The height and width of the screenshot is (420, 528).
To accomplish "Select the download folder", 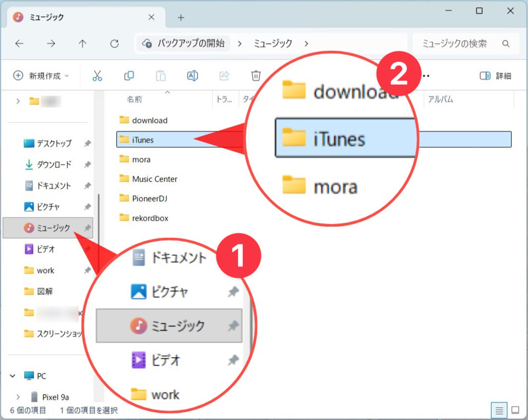I will tap(144, 120).
